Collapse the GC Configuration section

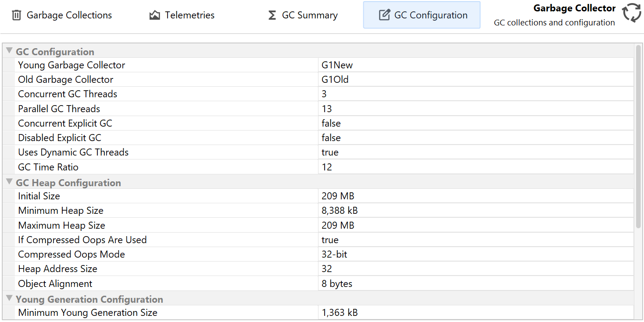point(9,51)
